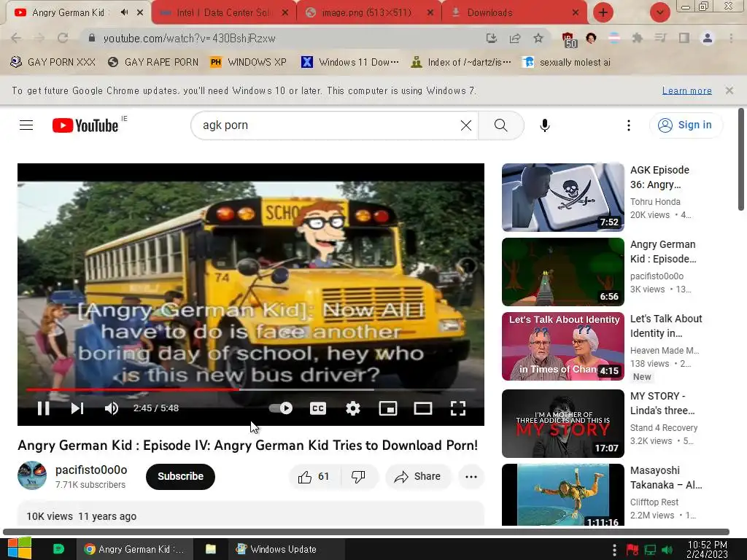The image size is (747, 560).
Task: Dismiss the Chrome update notice bar
Action: 729,90
